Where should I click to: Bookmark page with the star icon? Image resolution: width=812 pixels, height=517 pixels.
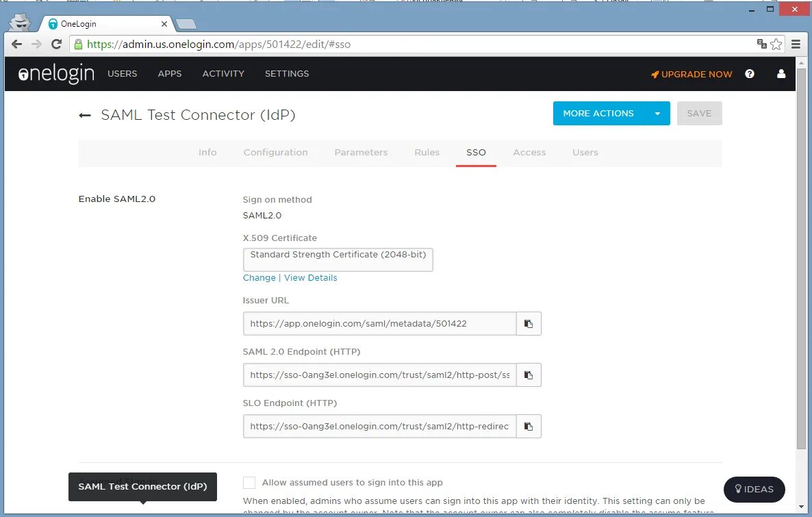[776, 44]
